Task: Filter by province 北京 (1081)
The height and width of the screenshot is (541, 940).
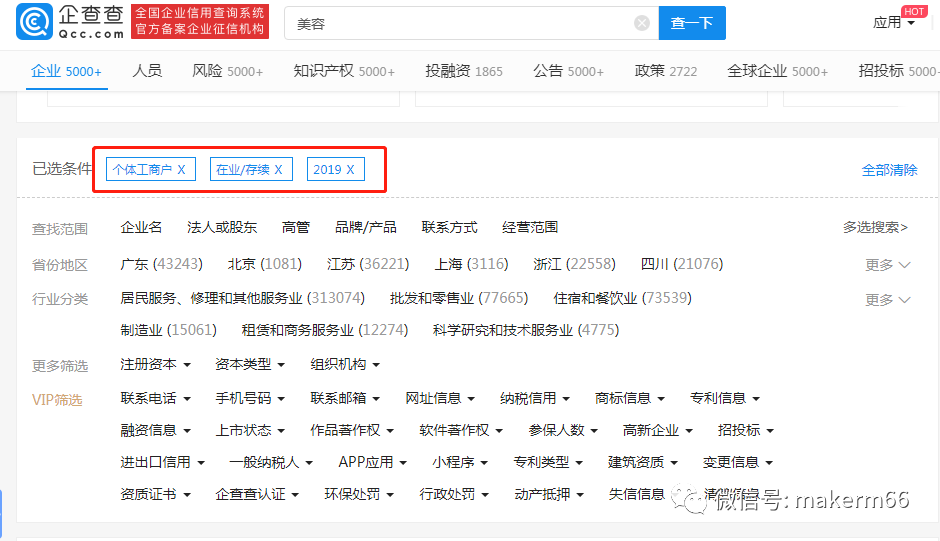Action: pos(264,264)
